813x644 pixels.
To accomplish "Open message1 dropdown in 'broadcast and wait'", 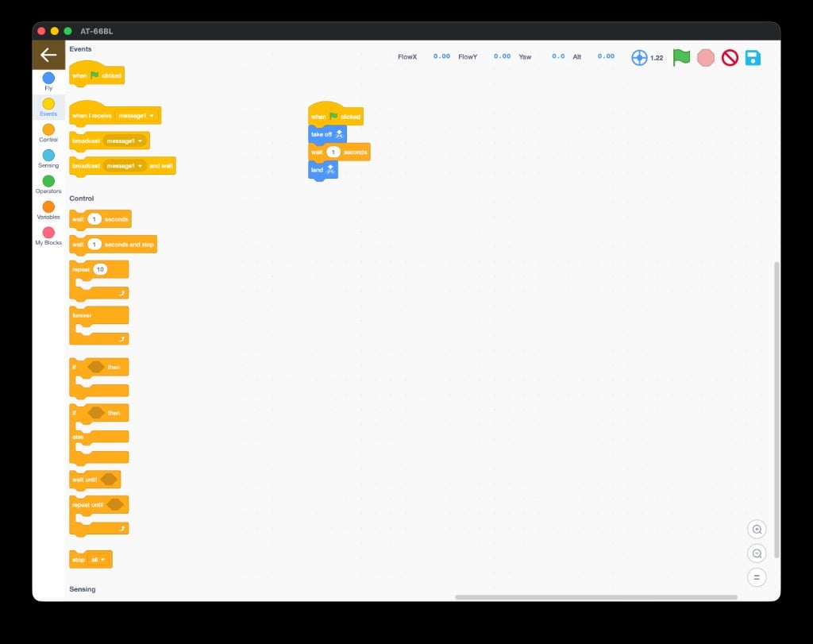I will (125, 166).
